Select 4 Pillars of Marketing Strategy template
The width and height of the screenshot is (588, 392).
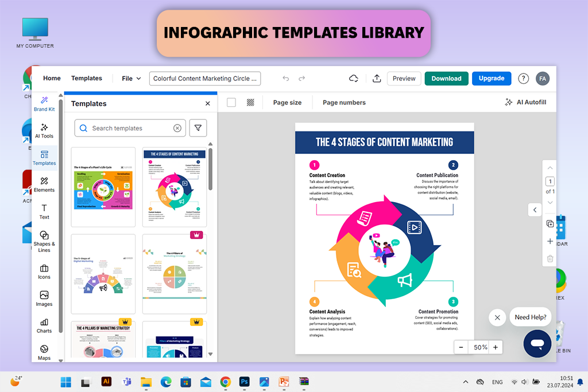tap(103, 339)
